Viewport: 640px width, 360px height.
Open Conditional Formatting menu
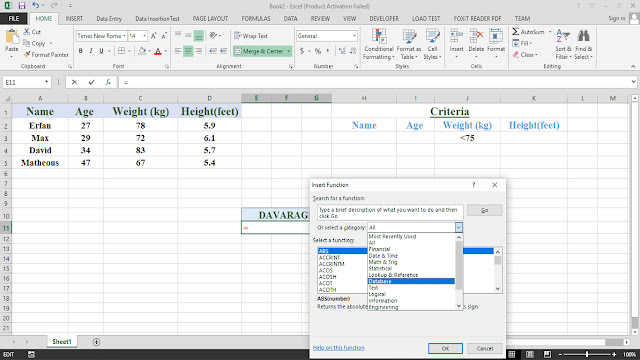379,44
